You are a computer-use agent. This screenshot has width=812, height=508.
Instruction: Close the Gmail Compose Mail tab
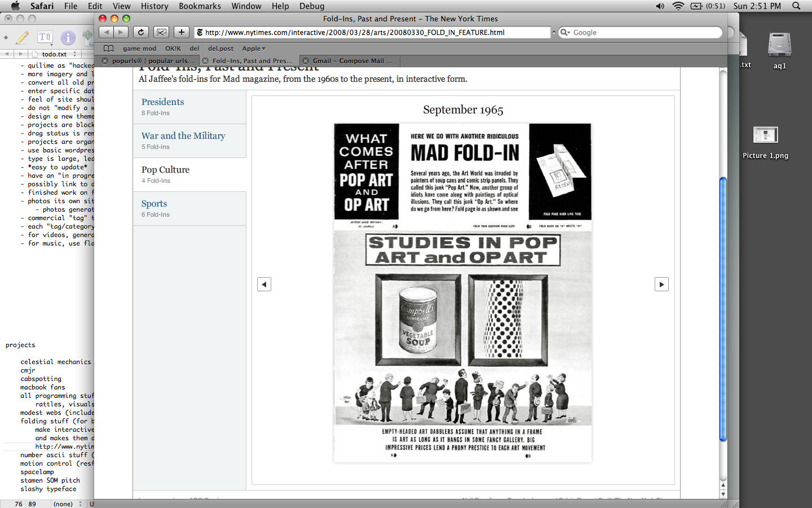[x=306, y=61]
